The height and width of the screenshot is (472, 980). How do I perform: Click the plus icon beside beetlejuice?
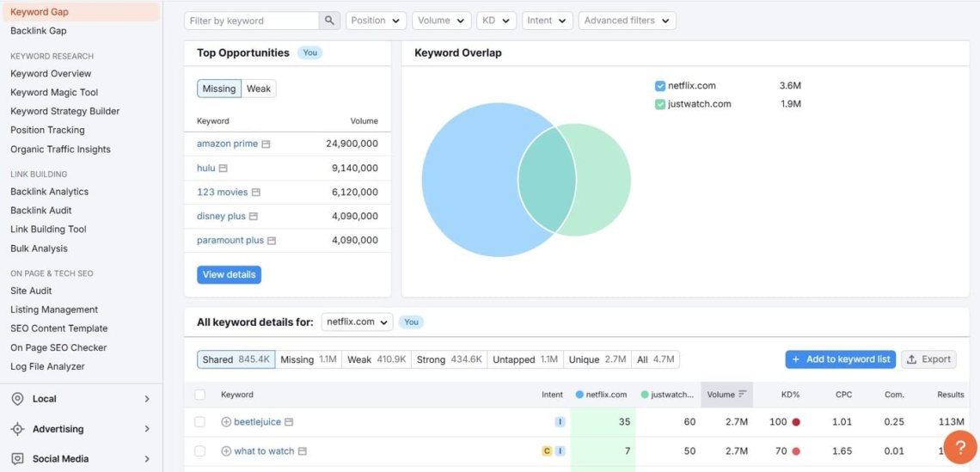coord(226,422)
